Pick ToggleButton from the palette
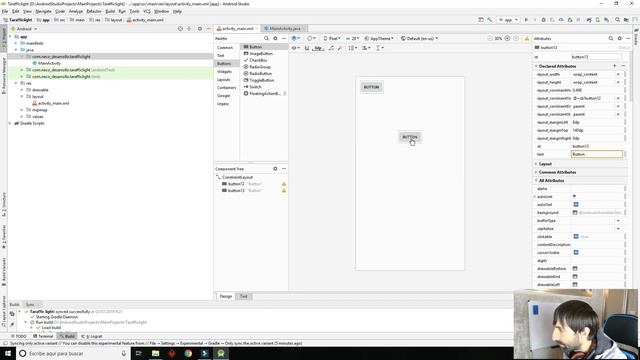640x360 pixels. point(261,80)
